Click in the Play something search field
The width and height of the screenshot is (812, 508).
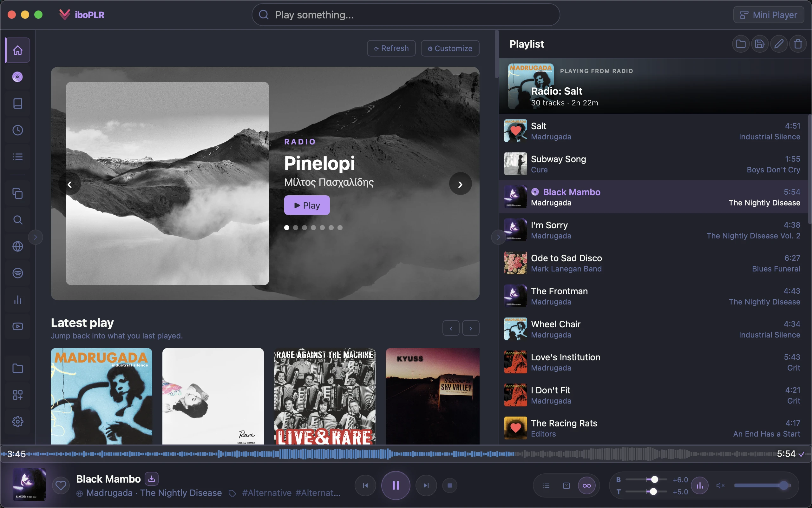coord(406,15)
